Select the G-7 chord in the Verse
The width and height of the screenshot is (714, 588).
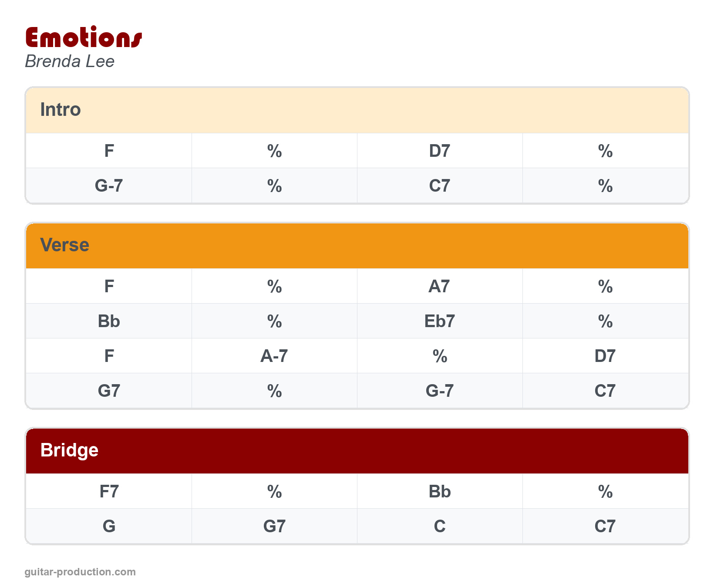[439, 391]
